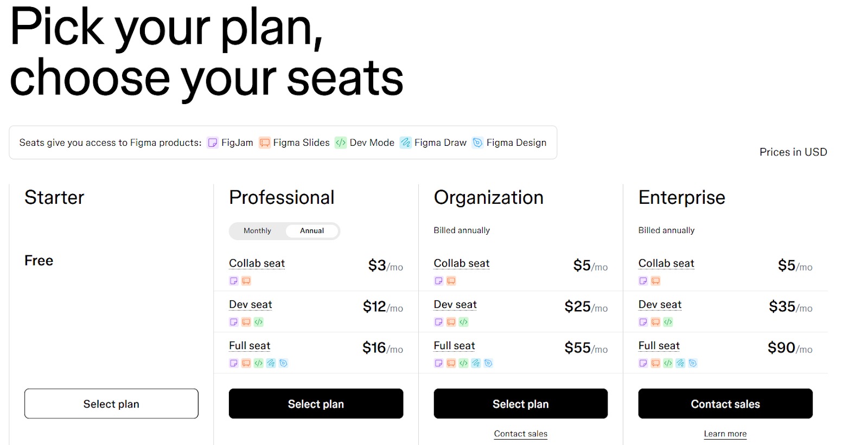Click the FigJam icon in the products bar
The width and height of the screenshot is (868, 445).
click(x=213, y=143)
